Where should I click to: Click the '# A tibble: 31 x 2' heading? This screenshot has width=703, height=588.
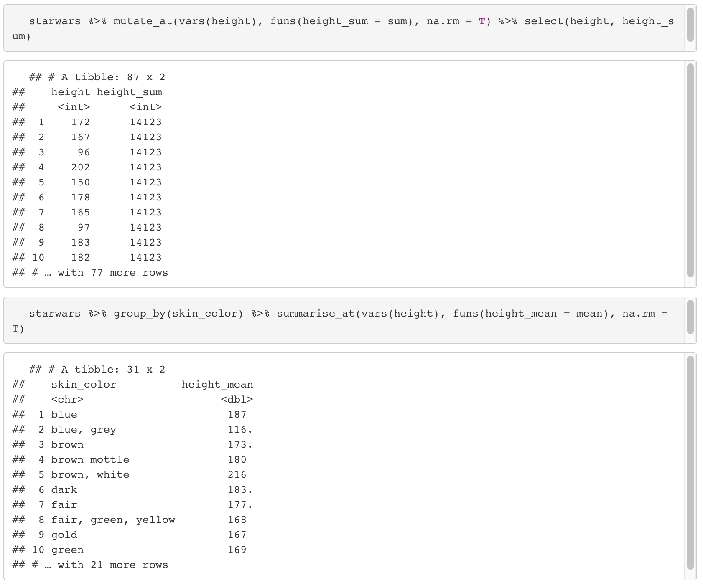click(x=107, y=370)
